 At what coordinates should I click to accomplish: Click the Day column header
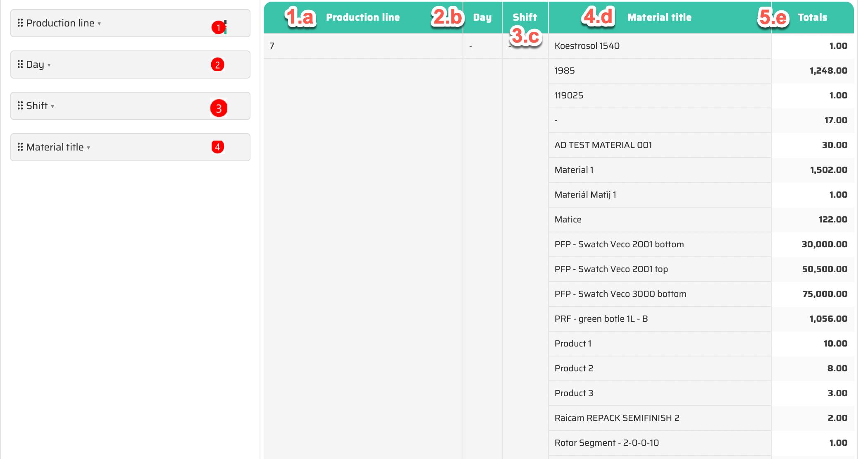point(482,17)
